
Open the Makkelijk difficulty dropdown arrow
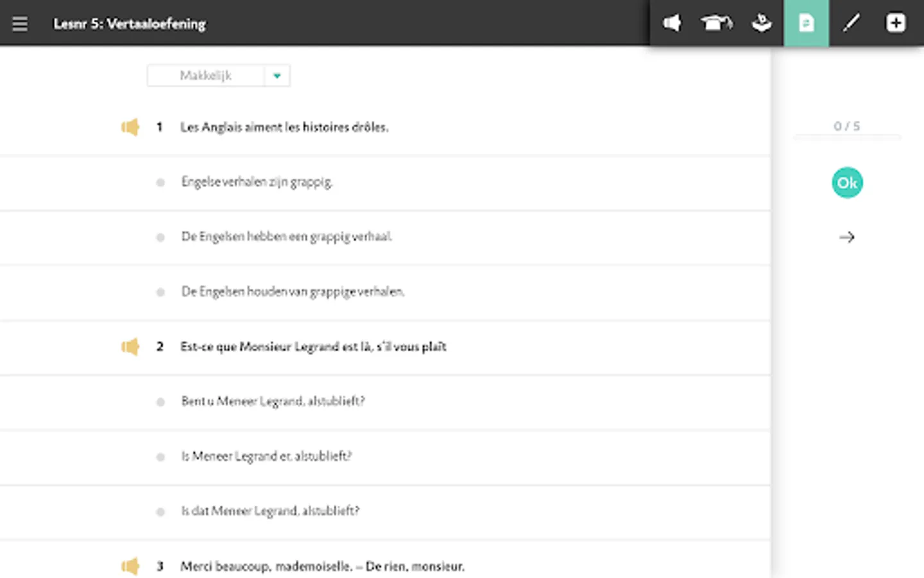click(277, 76)
